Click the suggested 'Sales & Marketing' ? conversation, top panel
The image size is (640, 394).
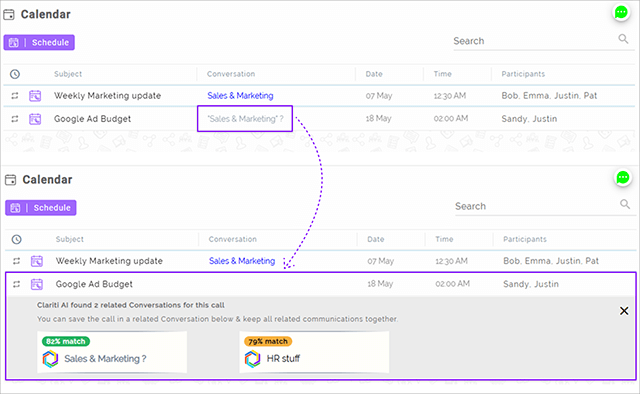[245, 119]
